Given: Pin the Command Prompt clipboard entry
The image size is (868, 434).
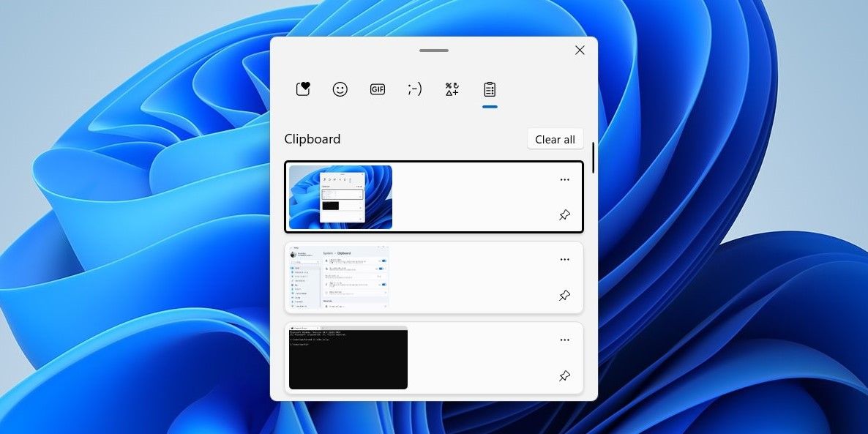Looking at the screenshot, I should (x=564, y=375).
